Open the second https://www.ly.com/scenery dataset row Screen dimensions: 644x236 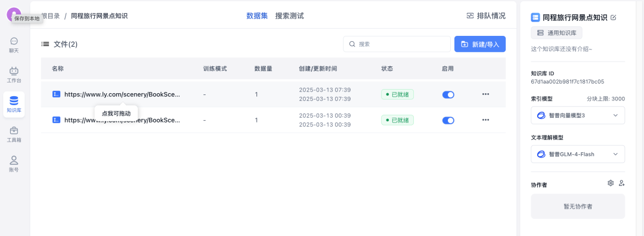273,120
